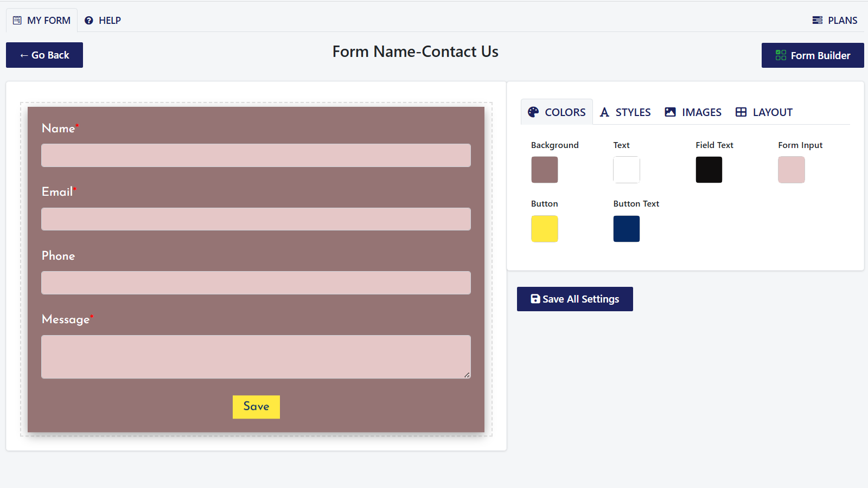Open the LAYOUT tab
Screen dimensions: 868x488
point(763,112)
